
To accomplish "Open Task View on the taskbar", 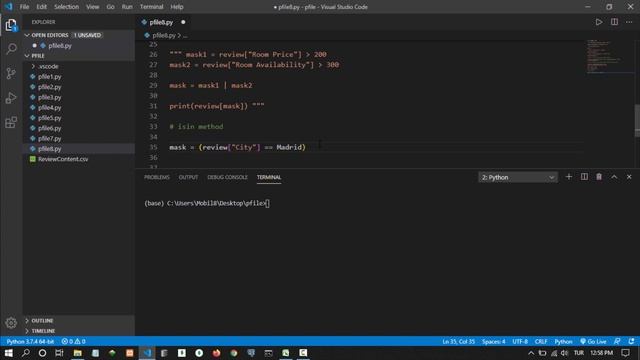I will (x=60, y=353).
